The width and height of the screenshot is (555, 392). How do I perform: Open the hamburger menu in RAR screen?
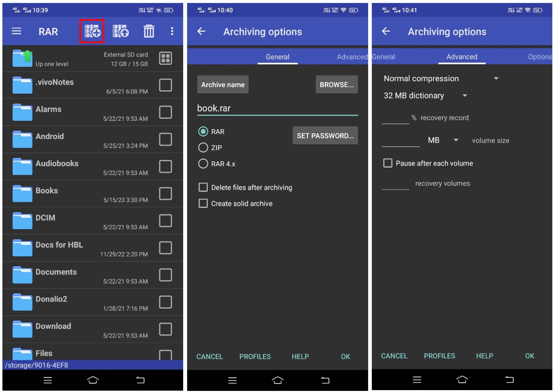click(x=16, y=31)
